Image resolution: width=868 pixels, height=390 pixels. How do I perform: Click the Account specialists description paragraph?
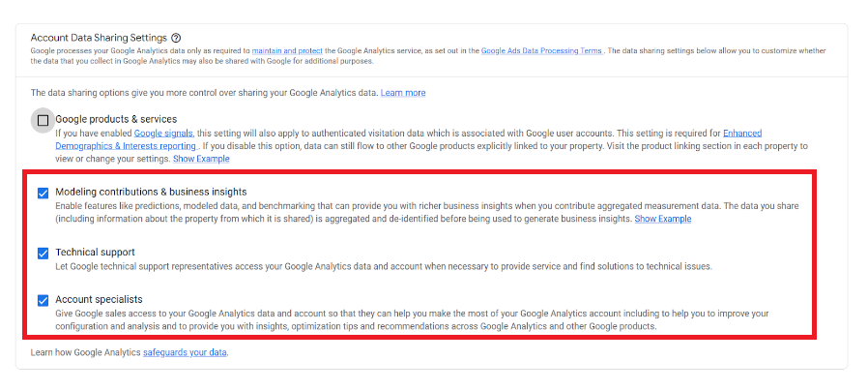(412, 319)
